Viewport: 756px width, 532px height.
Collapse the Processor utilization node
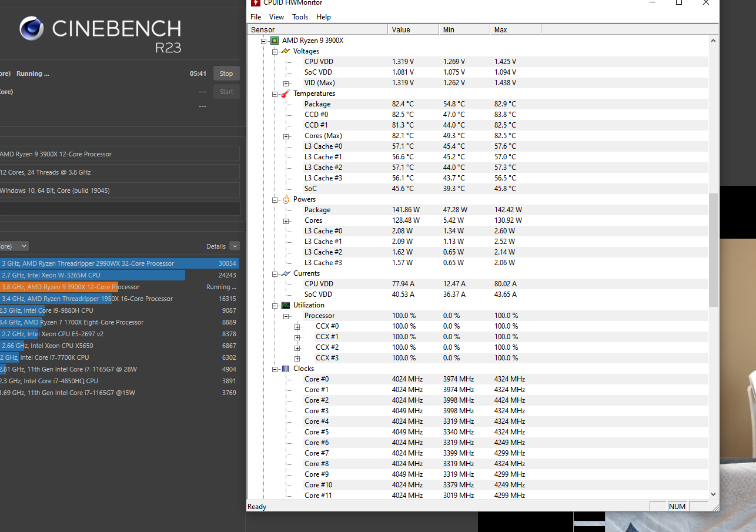coord(286,316)
